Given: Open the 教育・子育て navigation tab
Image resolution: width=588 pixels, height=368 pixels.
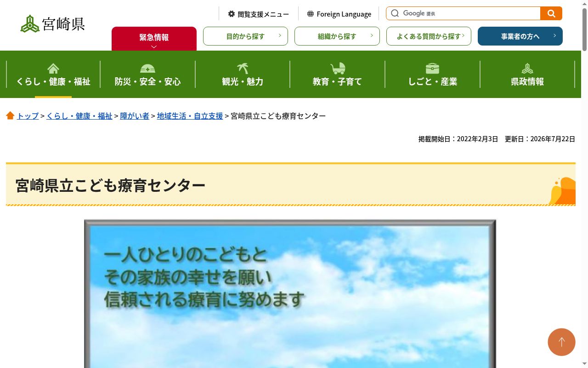Looking at the screenshot, I should [338, 75].
